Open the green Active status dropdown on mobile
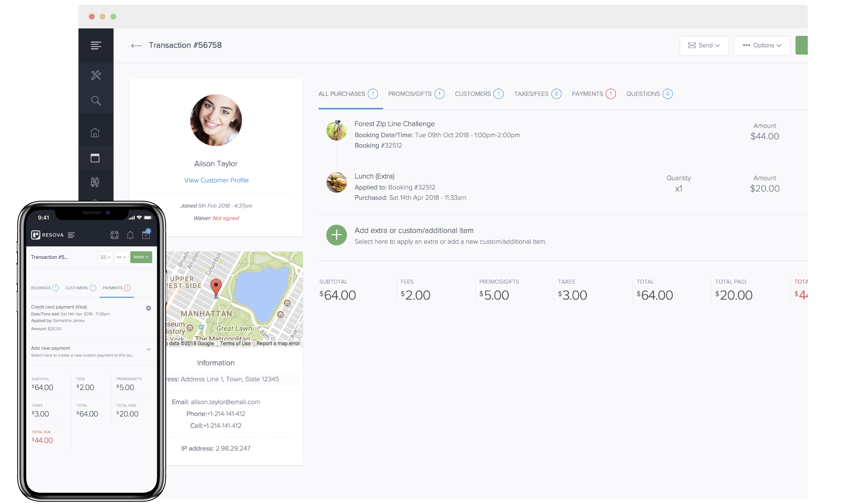 point(141,257)
